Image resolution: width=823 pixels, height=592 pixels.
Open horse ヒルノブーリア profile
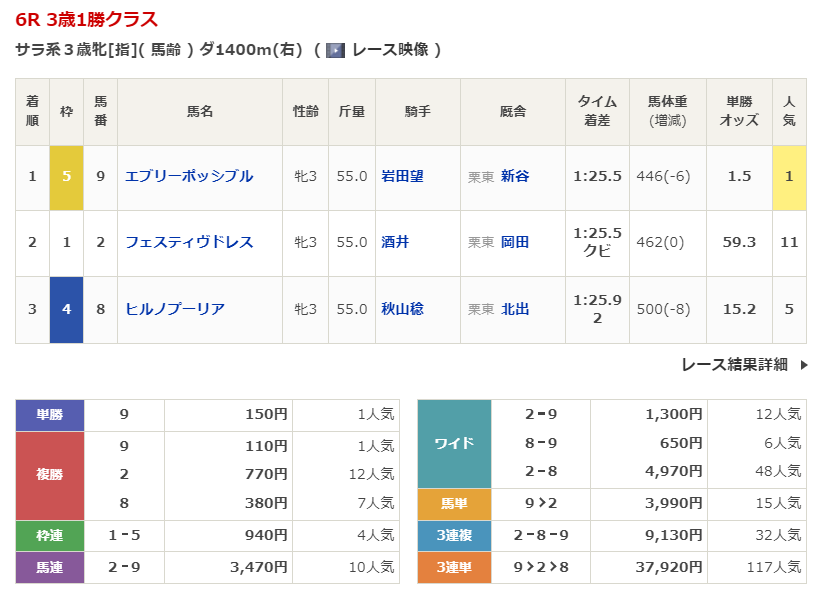(175, 309)
